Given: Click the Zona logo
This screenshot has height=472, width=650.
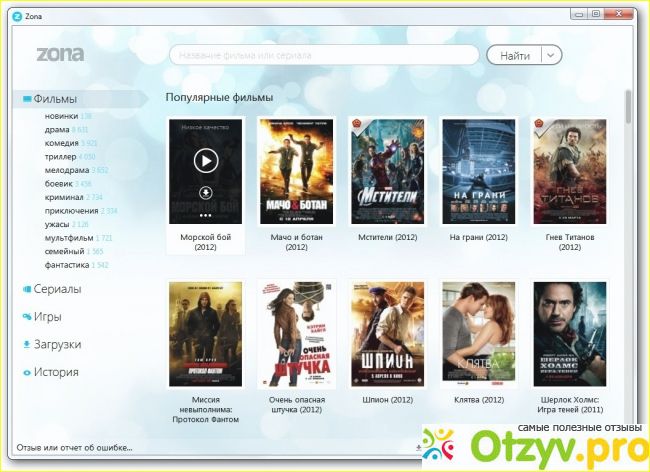Looking at the screenshot, I should click(61, 54).
